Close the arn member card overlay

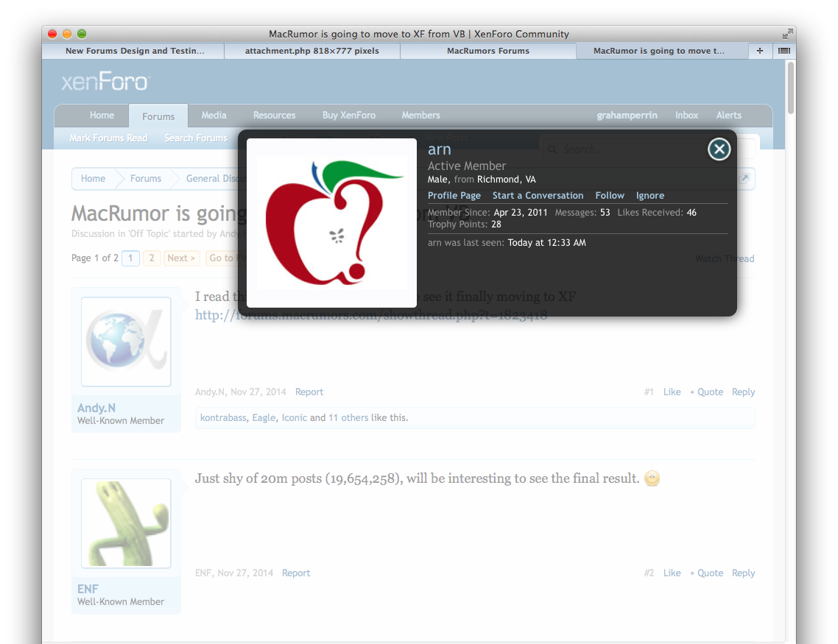coord(719,149)
